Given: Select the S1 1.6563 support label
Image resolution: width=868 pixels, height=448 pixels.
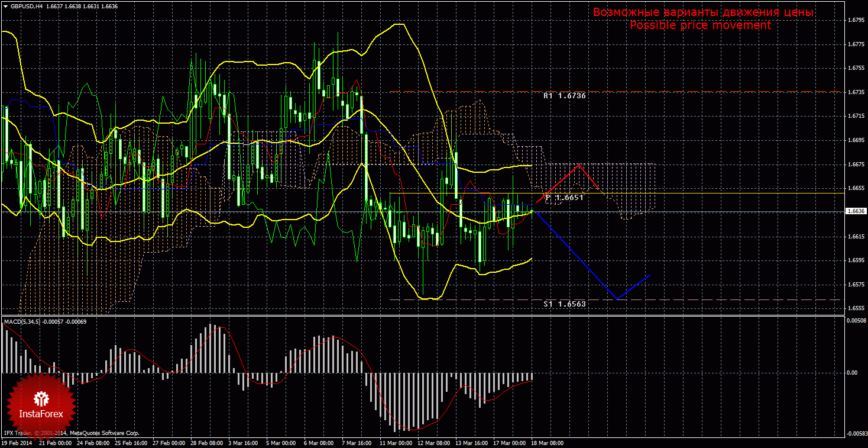Looking at the screenshot, I should click(x=565, y=304).
